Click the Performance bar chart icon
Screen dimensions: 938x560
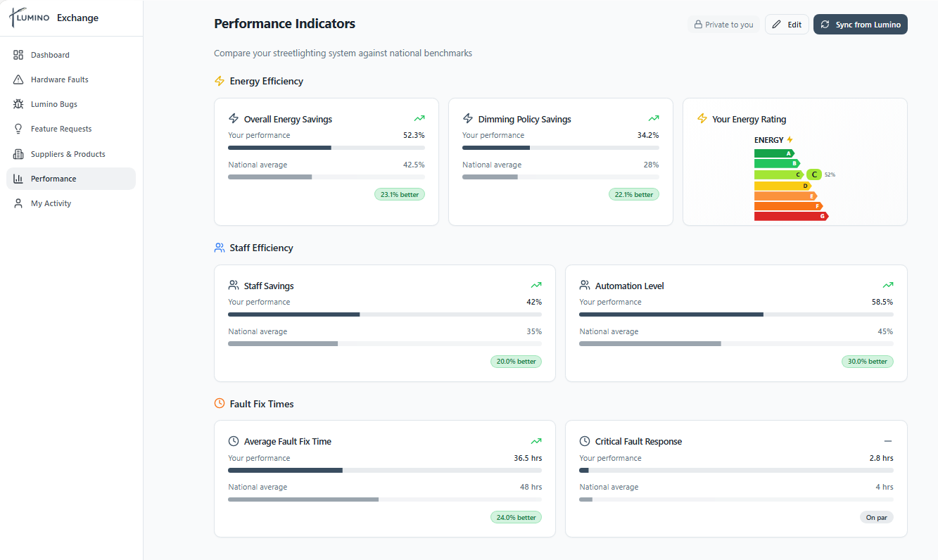(18, 179)
